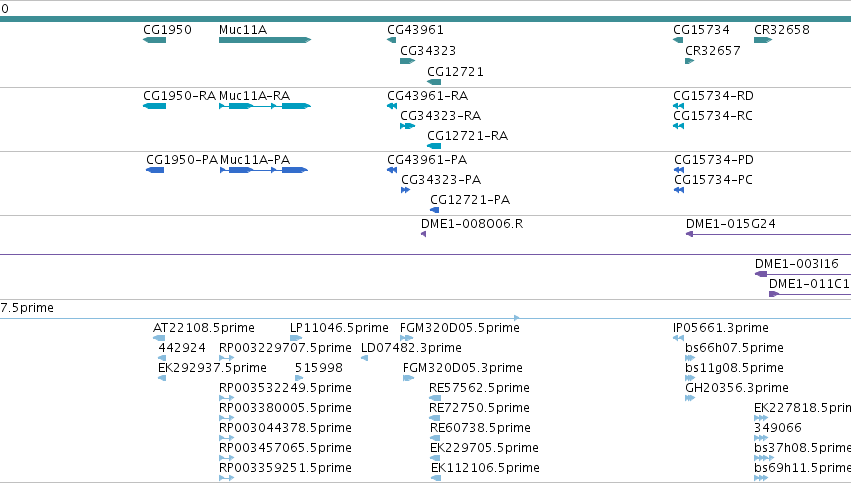This screenshot has height=483, width=851.
Task: Select the DME1-015G24 purple arrow feature
Action: (x=769, y=234)
